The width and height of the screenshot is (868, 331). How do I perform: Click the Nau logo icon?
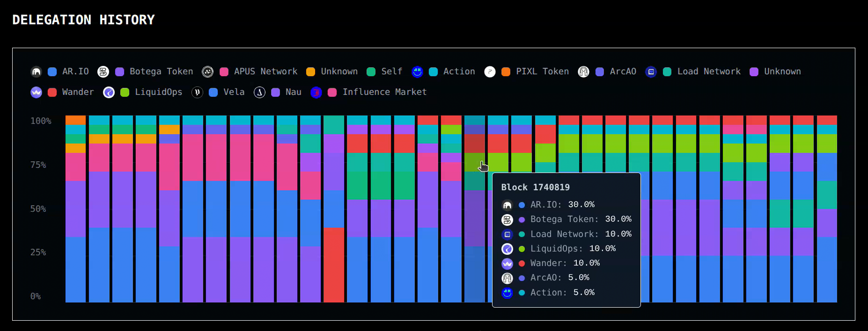pyautogui.click(x=259, y=92)
